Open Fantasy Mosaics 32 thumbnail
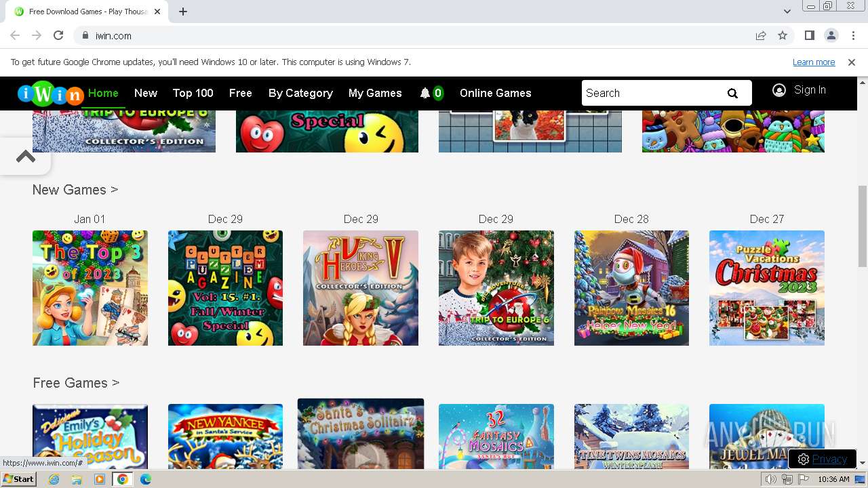The width and height of the screenshot is (868, 488). tap(496, 436)
